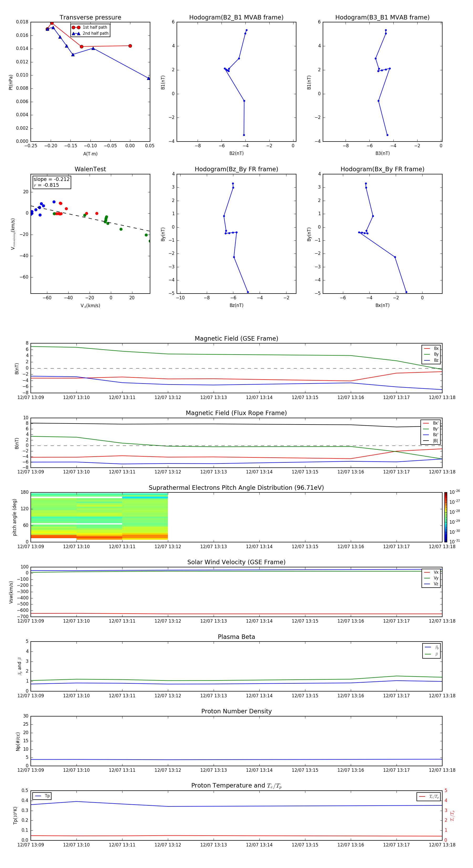Select the 'slope = -0.212' annotation
This screenshot has height=868, width=473.
[52, 179]
